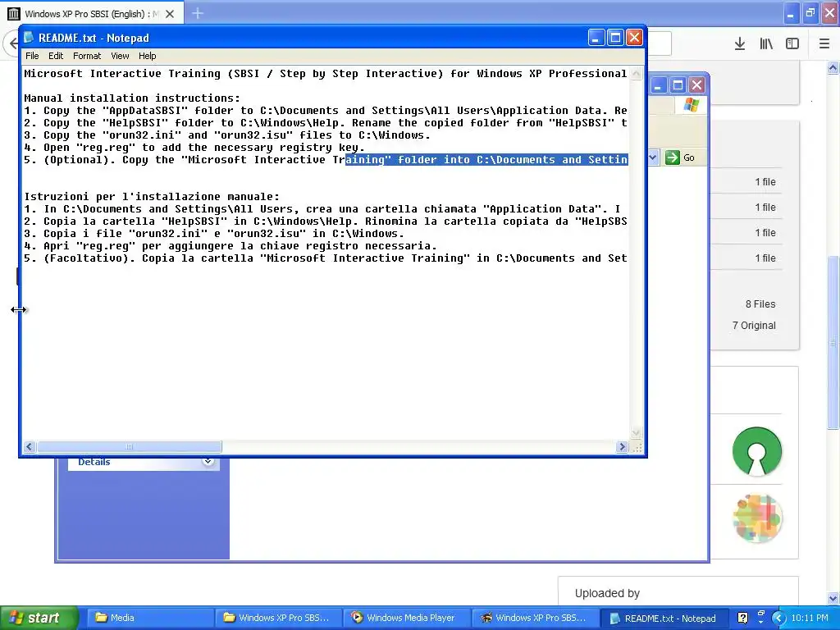This screenshot has width=840, height=630.
Task: Minimize the browser window
Action: pyautogui.click(x=790, y=14)
